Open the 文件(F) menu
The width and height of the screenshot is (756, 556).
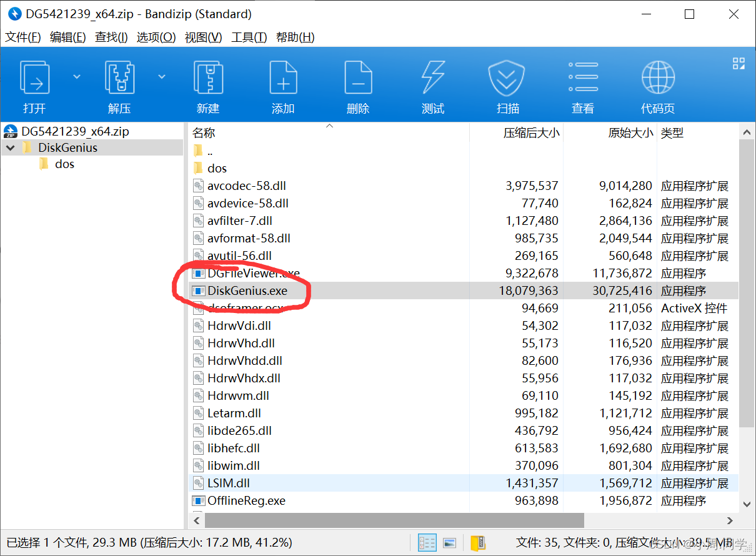(x=23, y=37)
